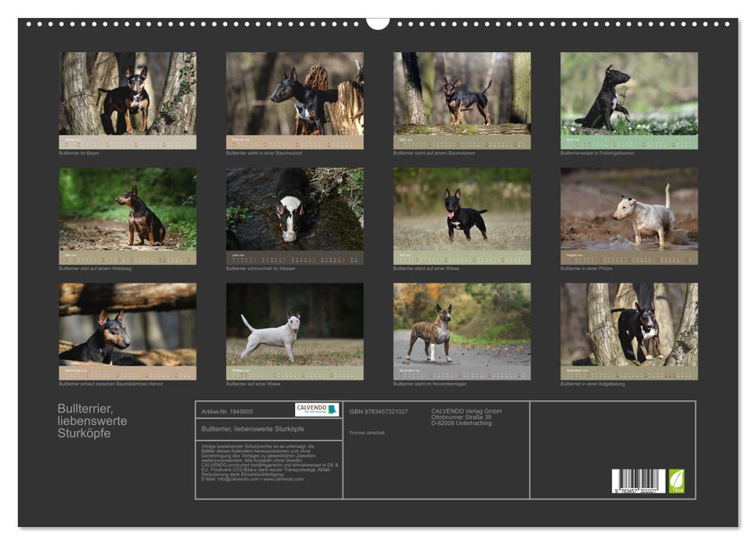
Task: Select the author name Yvonne Janetzek
Action: coord(367,431)
